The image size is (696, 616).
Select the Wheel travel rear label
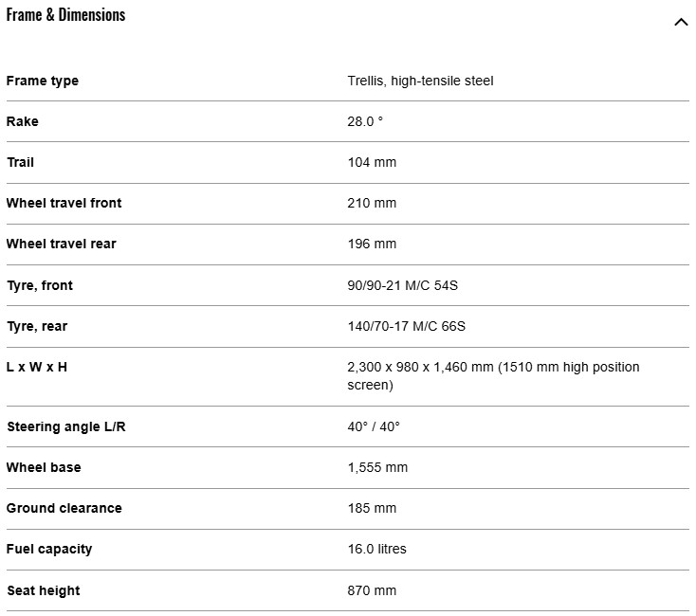tap(61, 244)
